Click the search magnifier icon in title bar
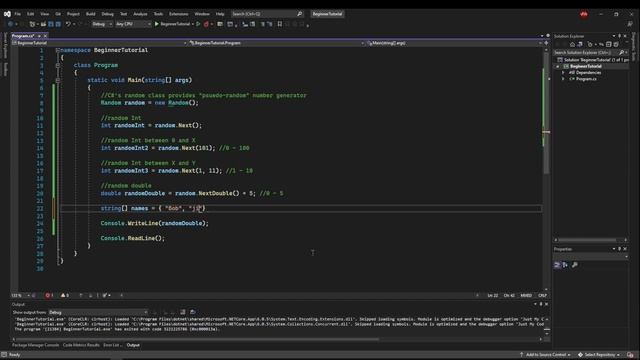 (x=300, y=14)
